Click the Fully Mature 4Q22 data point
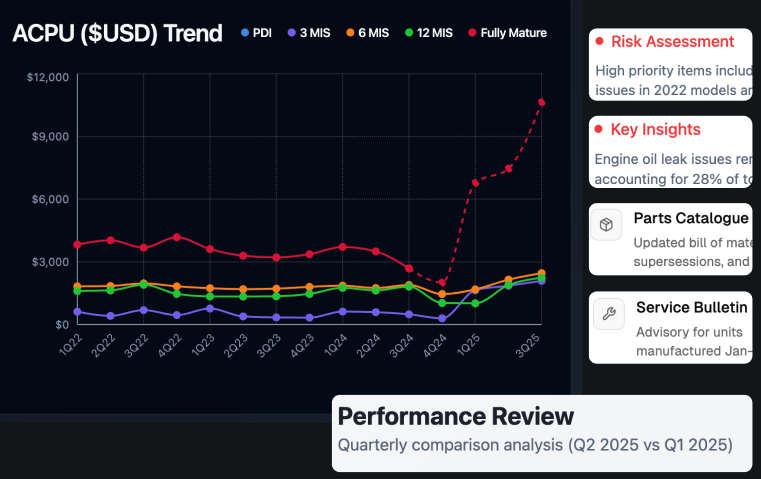 tap(177, 237)
